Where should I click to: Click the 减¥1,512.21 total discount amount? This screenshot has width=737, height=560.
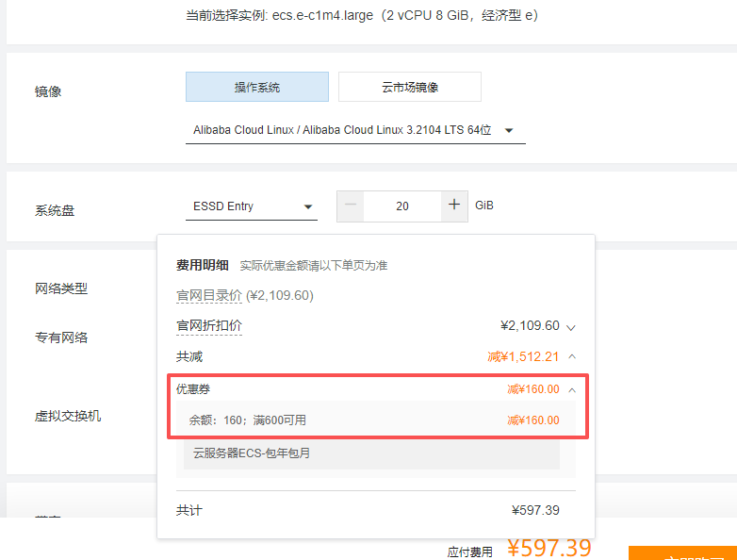coord(523,356)
